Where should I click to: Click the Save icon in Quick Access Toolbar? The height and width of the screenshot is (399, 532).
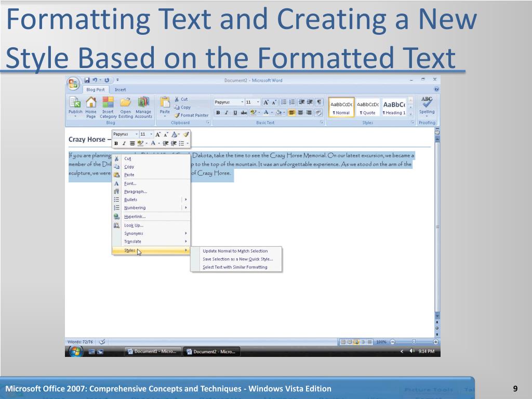[87, 80]
